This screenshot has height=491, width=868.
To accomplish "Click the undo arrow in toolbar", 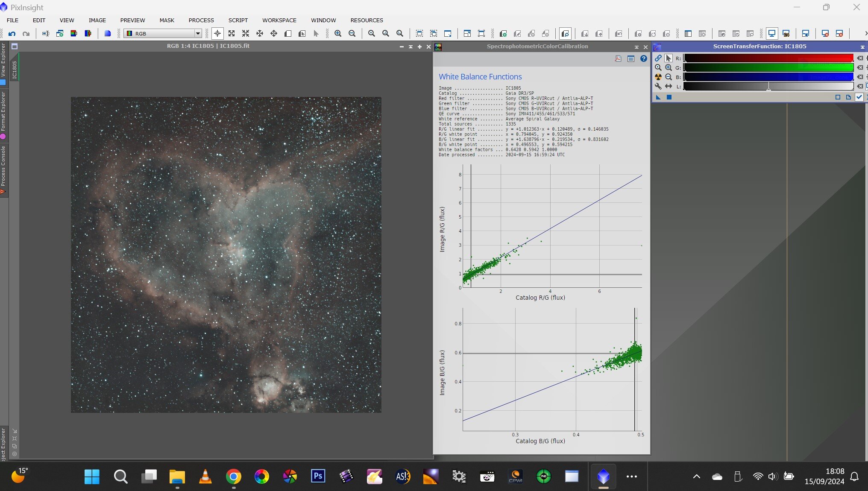I will [x=12, y=33].
